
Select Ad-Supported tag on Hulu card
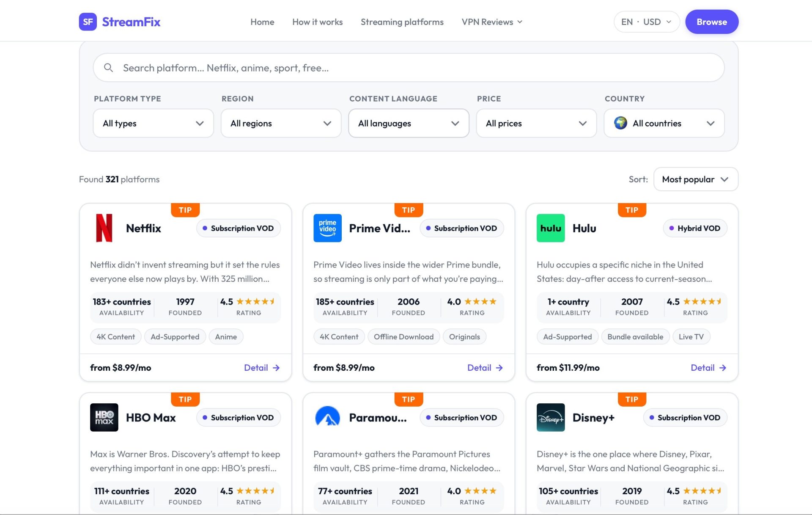pyautogui.click(x=567, y=337)
